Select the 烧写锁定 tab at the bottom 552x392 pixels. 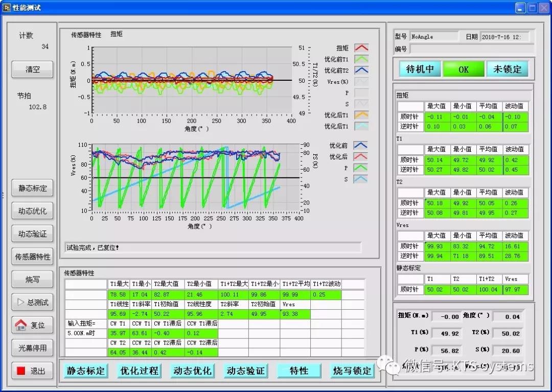[352, 371]
